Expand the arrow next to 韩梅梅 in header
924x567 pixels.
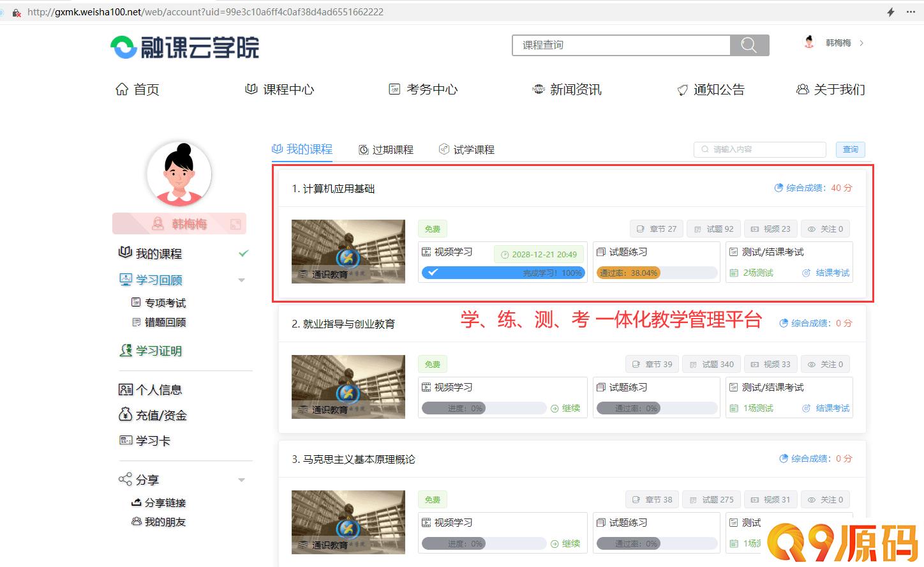pos(861,43)
